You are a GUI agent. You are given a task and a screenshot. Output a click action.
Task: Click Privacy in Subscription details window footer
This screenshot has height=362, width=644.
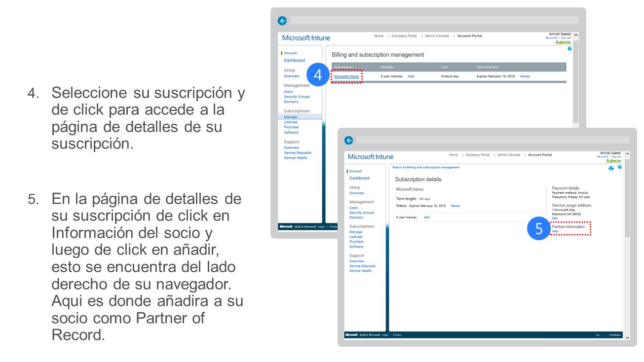397,335
